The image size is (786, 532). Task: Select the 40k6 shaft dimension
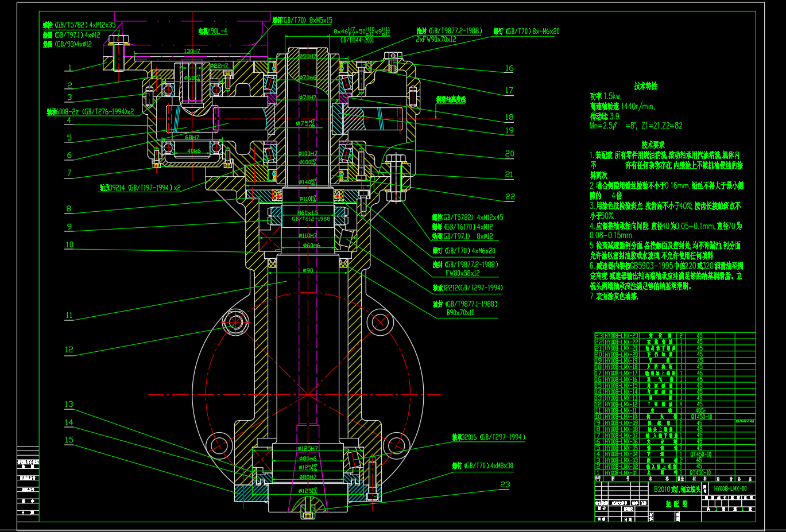pos(194,151)
